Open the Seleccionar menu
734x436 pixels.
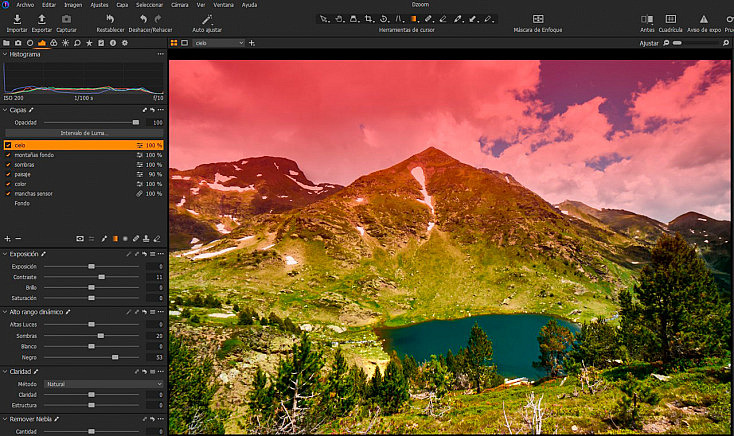150,5
